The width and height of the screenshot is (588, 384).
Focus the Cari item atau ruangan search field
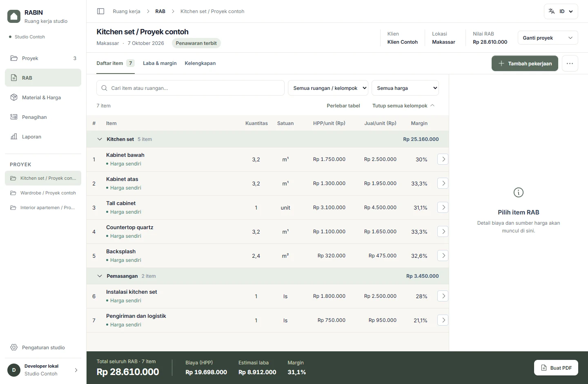(x=190, y=88)
